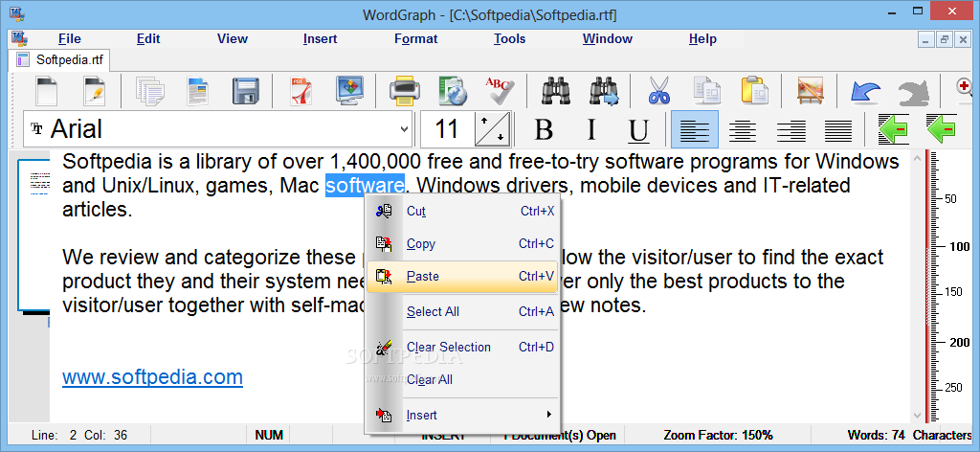Choose Clear All from context menu
This screenshot has height=452, width=980.
462,379
